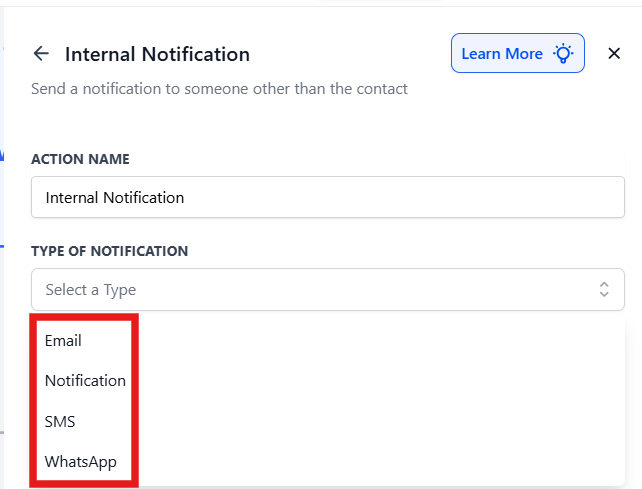
Task: Open the Learn More help link
Action: click(518, 53)
